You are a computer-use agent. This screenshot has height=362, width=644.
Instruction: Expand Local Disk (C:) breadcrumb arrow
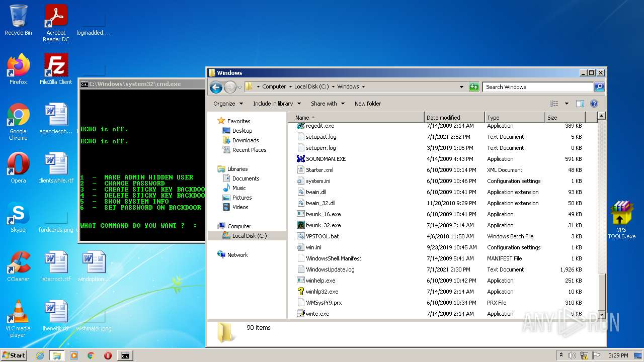[333, 86]
